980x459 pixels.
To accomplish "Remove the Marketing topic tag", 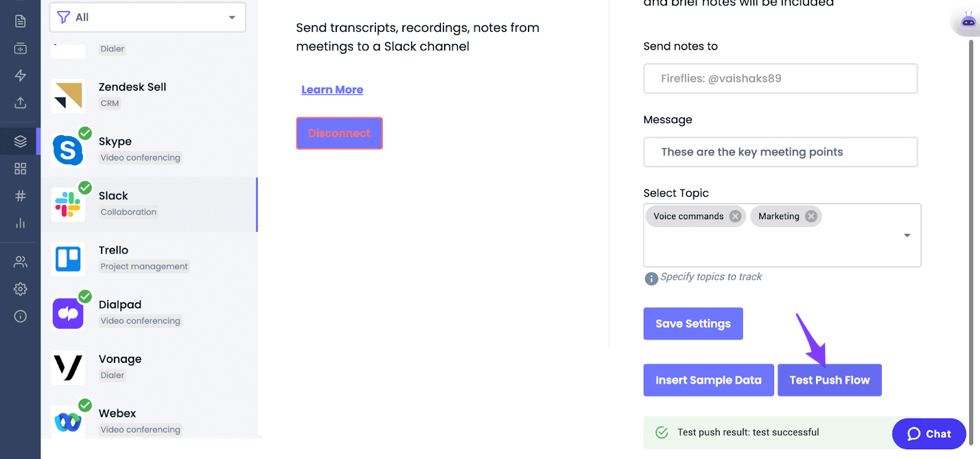I will coord(810,216).
